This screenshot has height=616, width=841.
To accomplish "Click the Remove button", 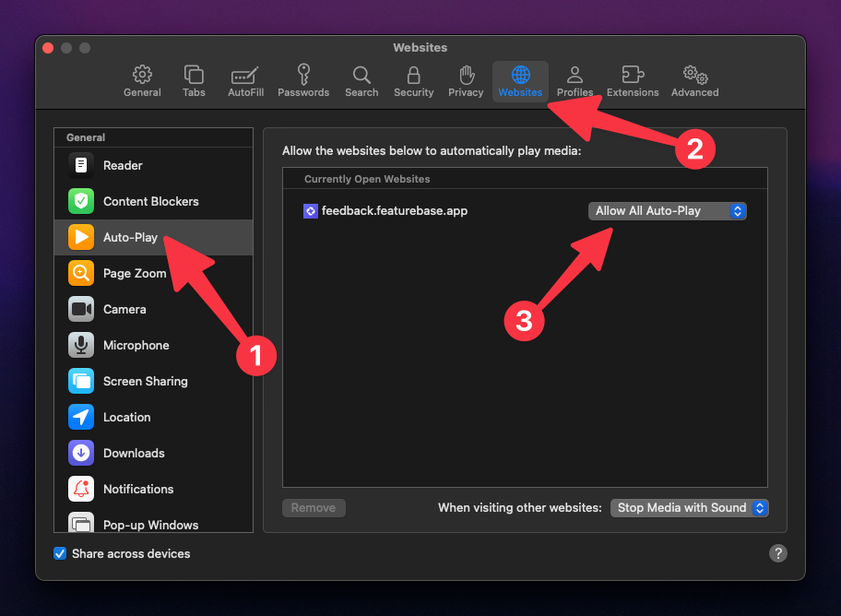I will [314, 507].
